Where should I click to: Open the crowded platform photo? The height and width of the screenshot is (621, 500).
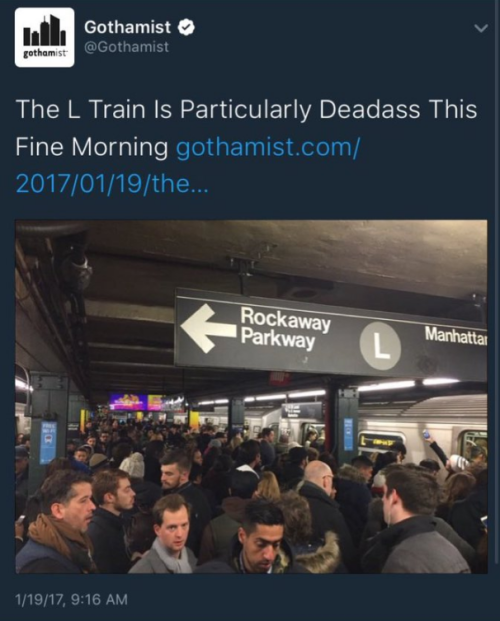[251, 396]
